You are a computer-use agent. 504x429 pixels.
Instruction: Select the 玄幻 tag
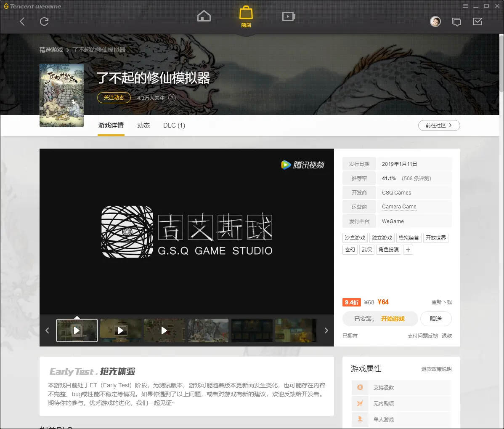tap(350, 250)
